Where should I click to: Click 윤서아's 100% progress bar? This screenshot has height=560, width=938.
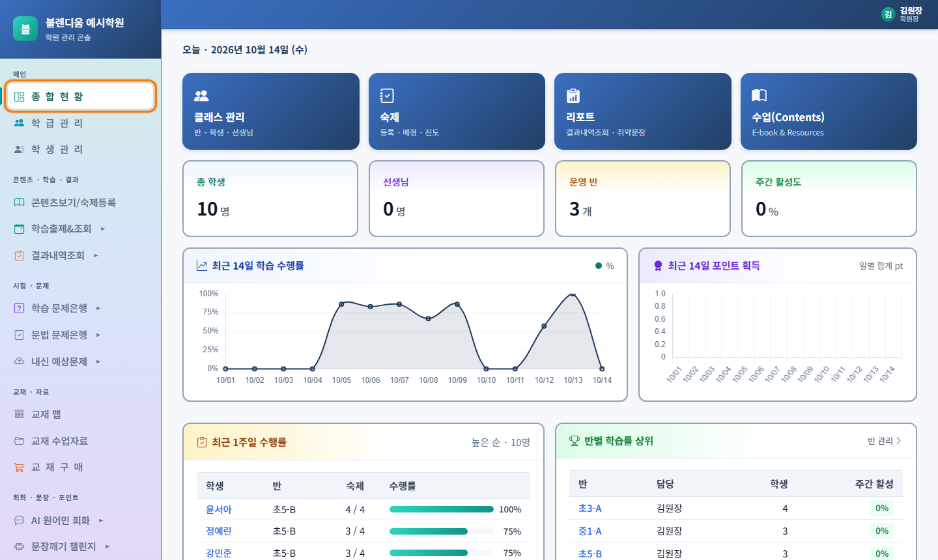click(442, 509)
